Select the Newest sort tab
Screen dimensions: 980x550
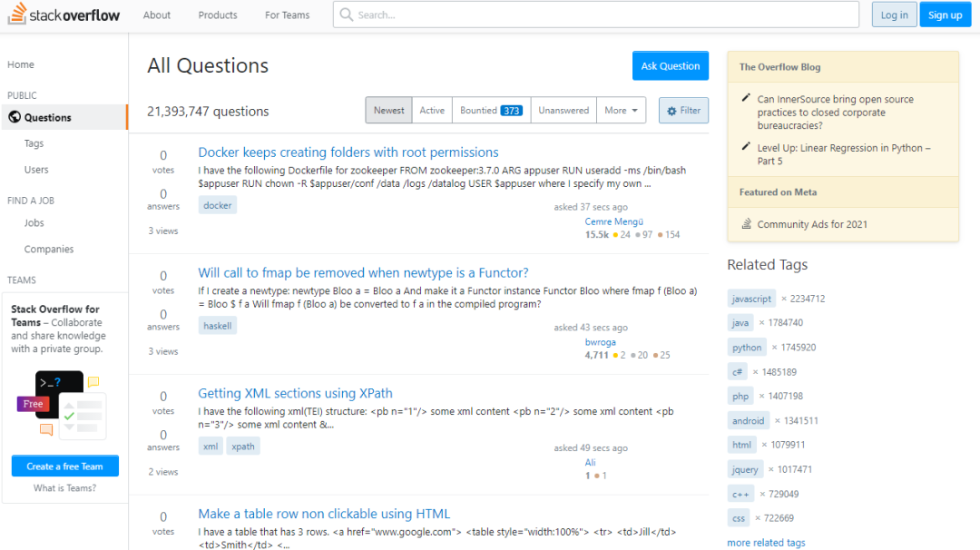[x=388, y=110]
